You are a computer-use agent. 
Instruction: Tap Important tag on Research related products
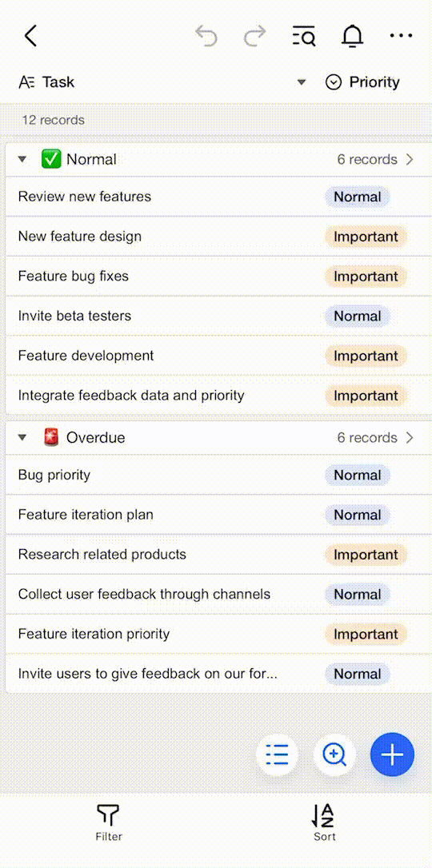coord(366,555)
